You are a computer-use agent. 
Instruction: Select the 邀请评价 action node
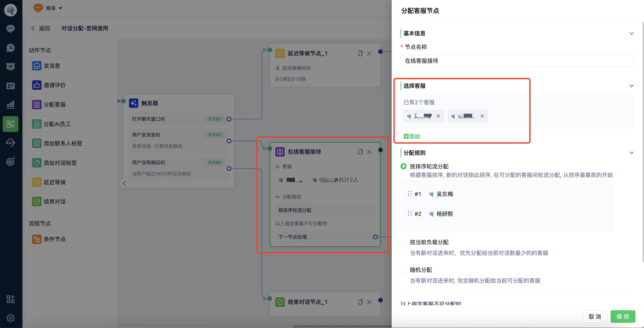(70, 85)
